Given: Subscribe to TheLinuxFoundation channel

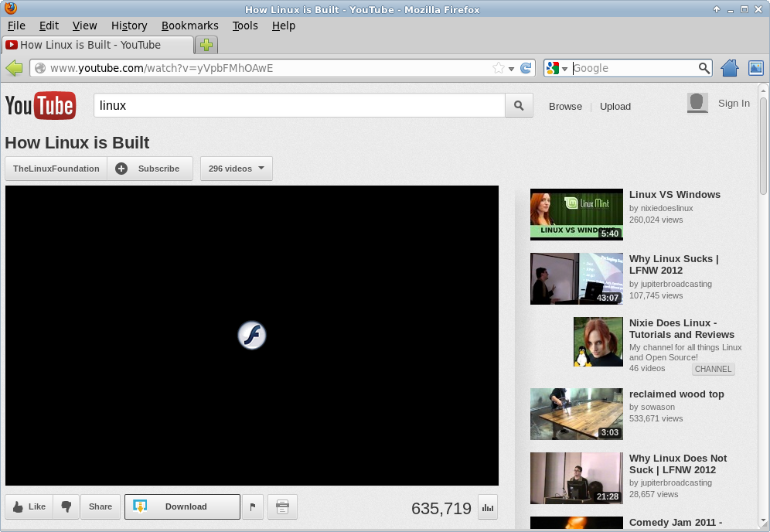Looking at the screenshot, I should point(150,169).
